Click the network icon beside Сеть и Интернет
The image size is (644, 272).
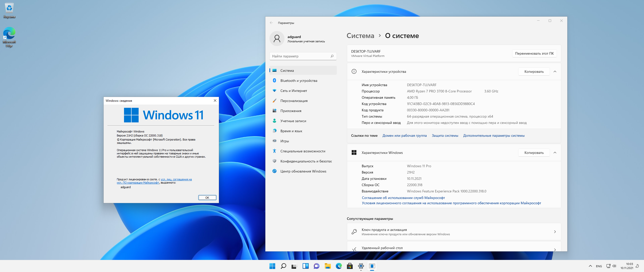click(x=274, y=91)
